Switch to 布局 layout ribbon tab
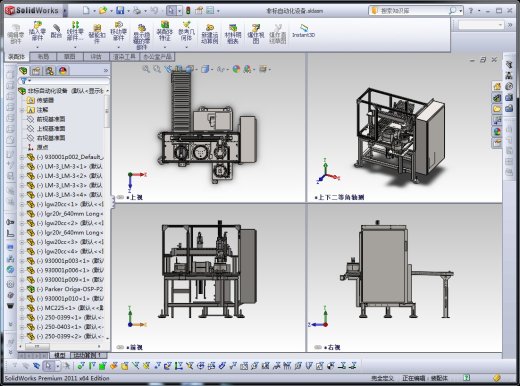 tap(43, 57)
